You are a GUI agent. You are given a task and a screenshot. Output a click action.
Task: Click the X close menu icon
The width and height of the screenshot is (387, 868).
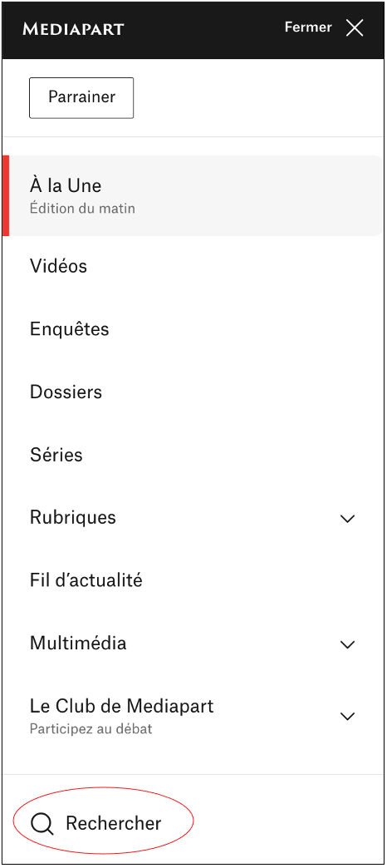click(355, 27)
